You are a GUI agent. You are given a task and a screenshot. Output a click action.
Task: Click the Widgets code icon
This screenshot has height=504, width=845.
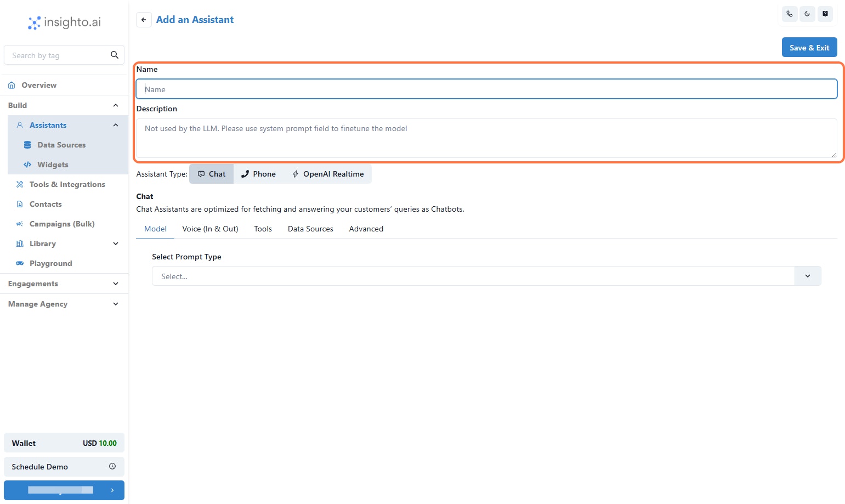27,165
